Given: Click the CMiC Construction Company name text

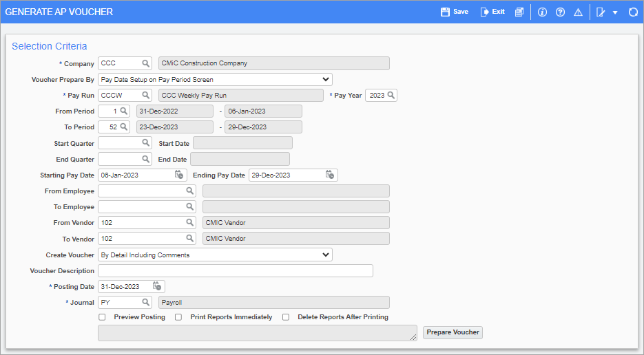Looking at the screenshot, I should (x=204, y=63).
